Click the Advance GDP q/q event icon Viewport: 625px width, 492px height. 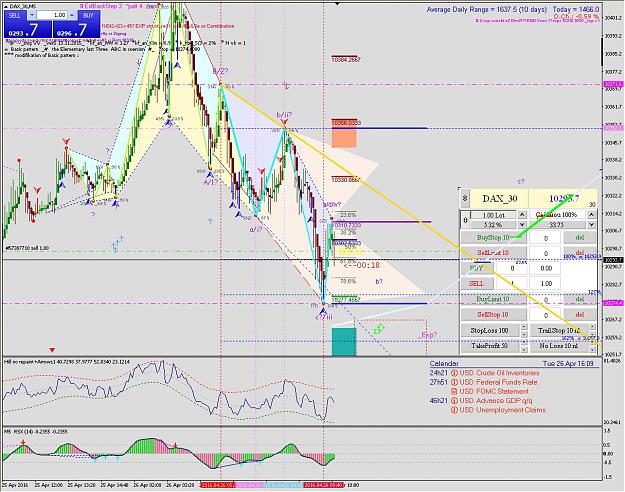pyautogui.click(x=454, y=401)
